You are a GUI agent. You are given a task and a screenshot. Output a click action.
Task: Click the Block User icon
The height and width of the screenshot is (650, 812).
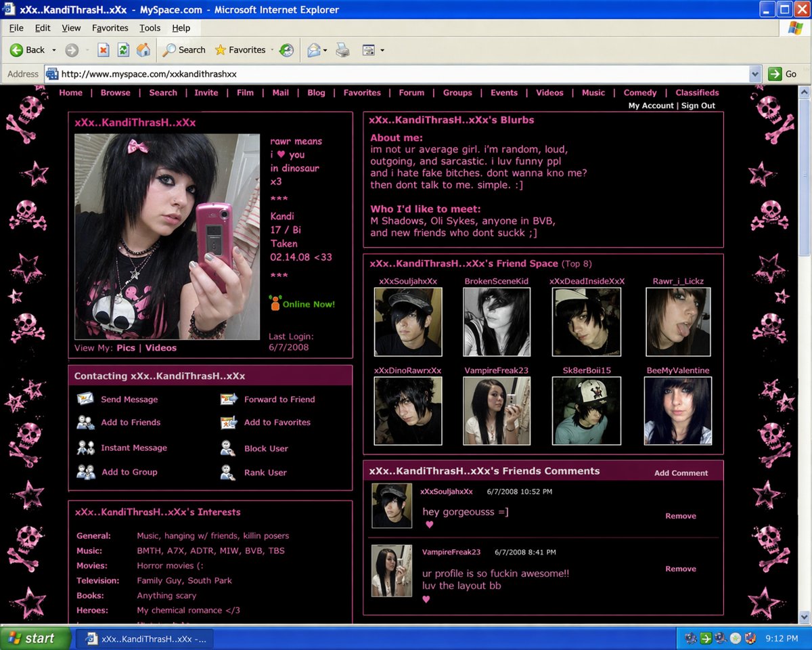[x=228, y=448]
